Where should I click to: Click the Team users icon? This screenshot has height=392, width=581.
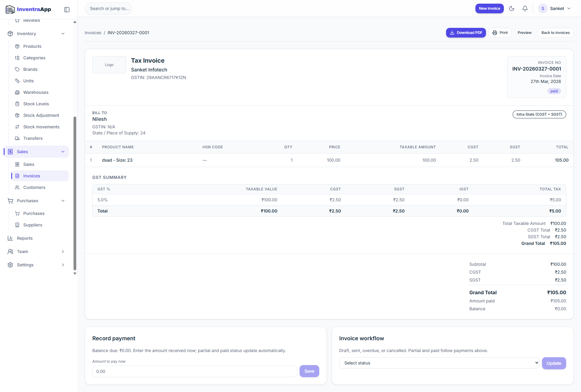point(10,252)
